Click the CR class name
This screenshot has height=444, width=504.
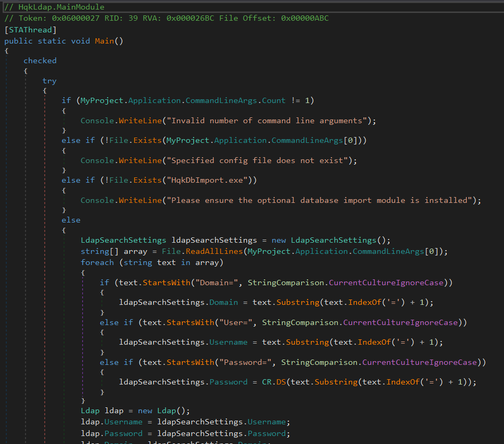pos(266,382)
